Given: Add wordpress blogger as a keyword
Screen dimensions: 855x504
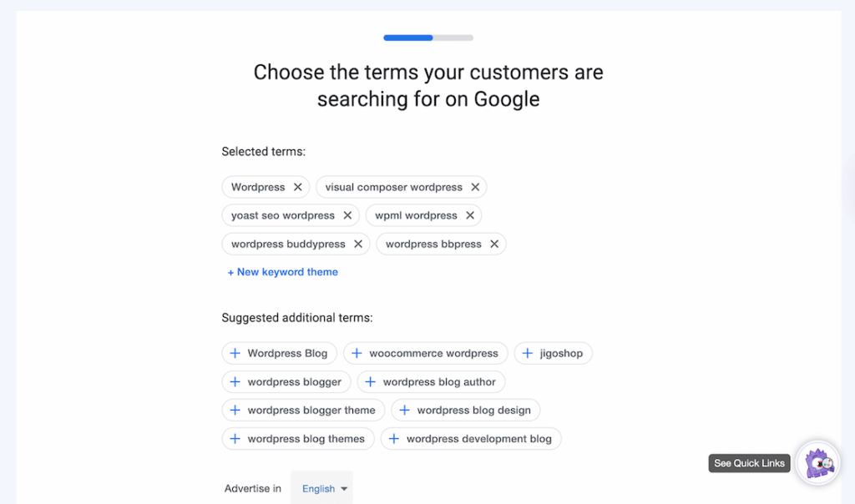Looking at the screenshot, I should tap(286, 381).
